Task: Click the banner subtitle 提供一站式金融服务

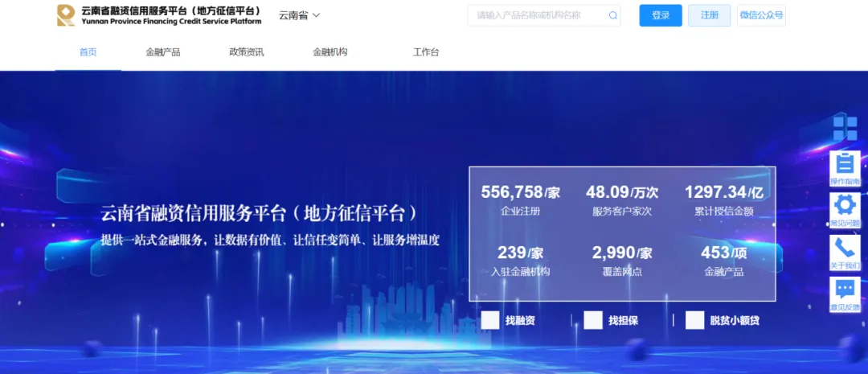Action: click(269, 240)
